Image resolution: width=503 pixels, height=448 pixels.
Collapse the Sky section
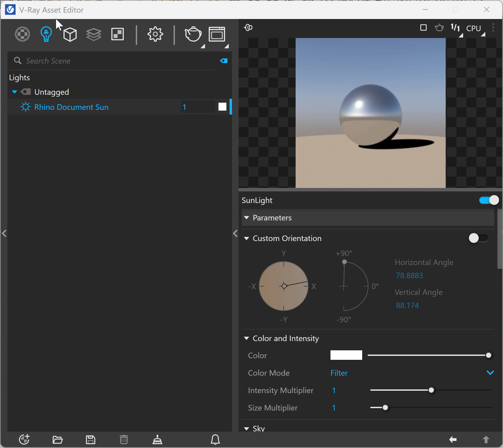[246, 429]
